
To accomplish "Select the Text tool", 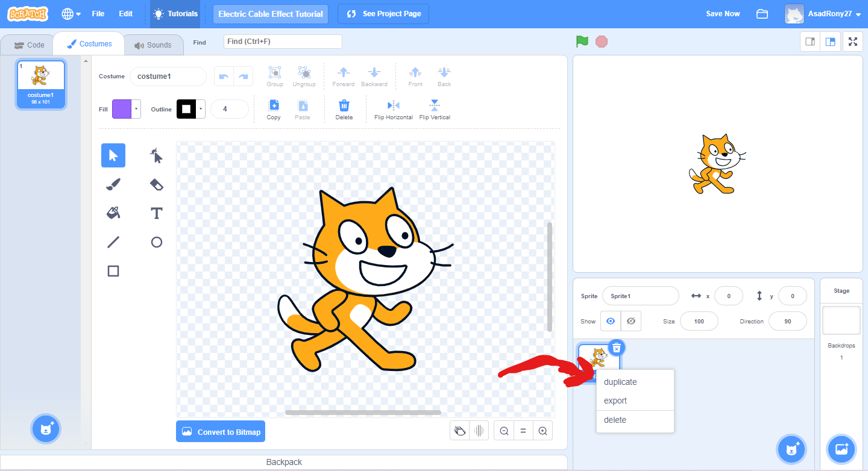I will point(156,213).
